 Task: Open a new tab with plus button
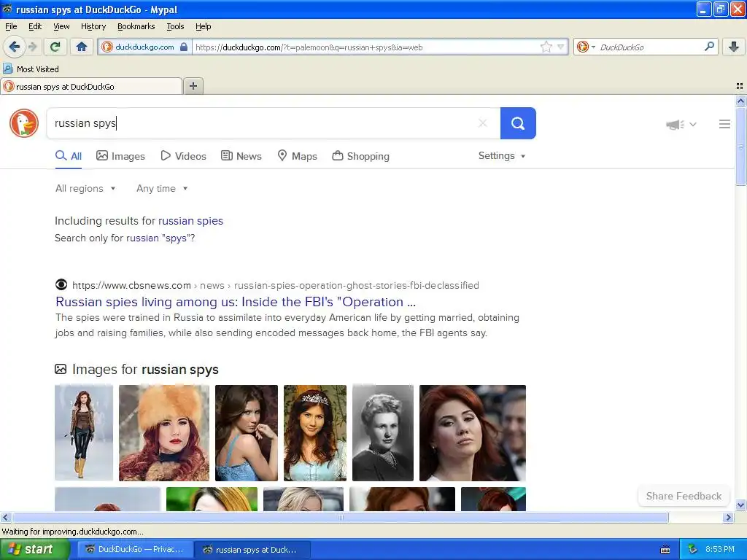[193, 86]
